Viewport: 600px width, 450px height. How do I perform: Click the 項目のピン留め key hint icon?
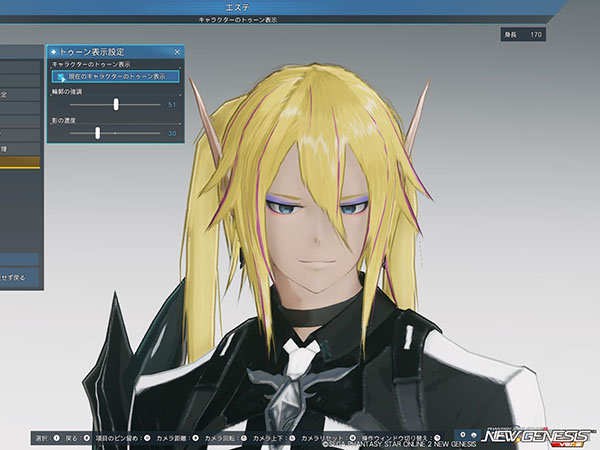pos(147,438)
